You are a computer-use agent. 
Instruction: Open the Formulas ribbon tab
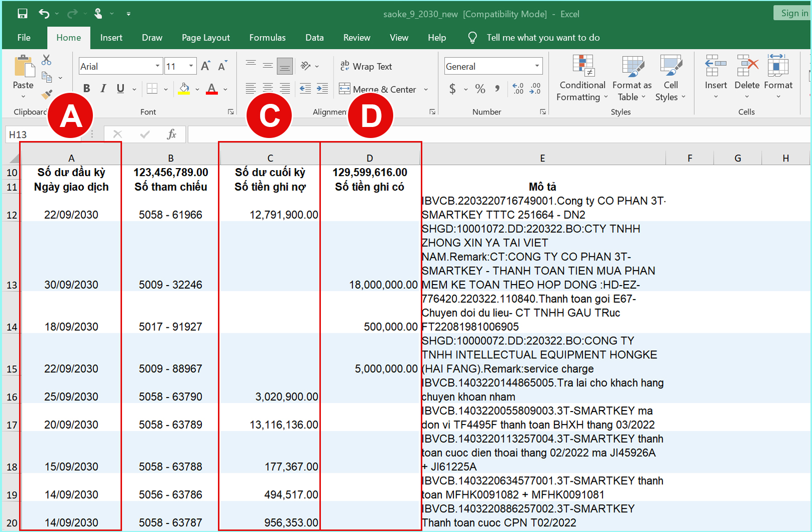click(267, 38)
